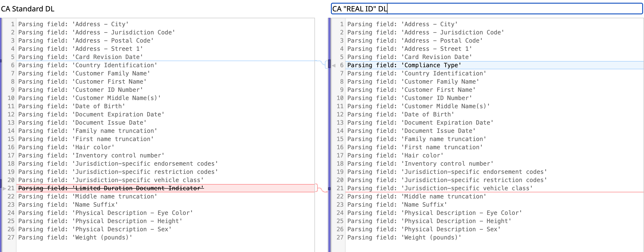Click the red connector curve between the panes
This screenshot has height=252, width=644.
click(322, 190)
